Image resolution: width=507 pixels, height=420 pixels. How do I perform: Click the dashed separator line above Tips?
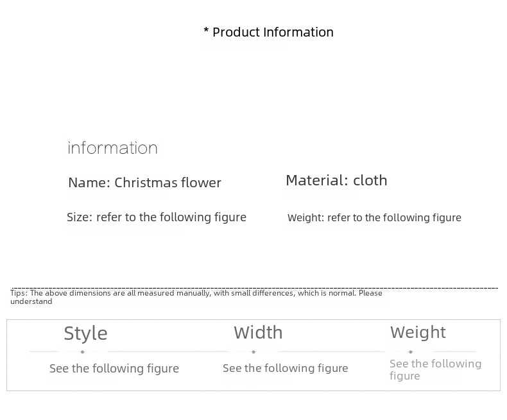(257, 288)
